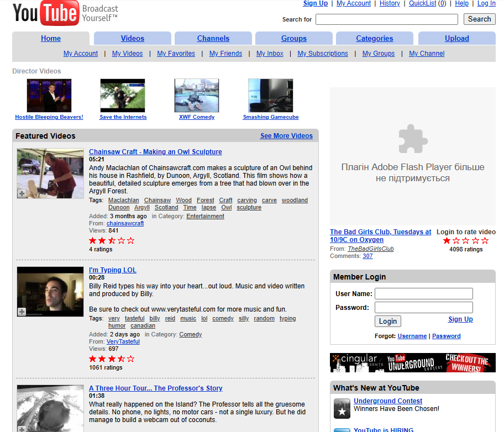The height and width of the screenshot is (432, 504).
Task: Open the Help link
Action: point(461,3)
